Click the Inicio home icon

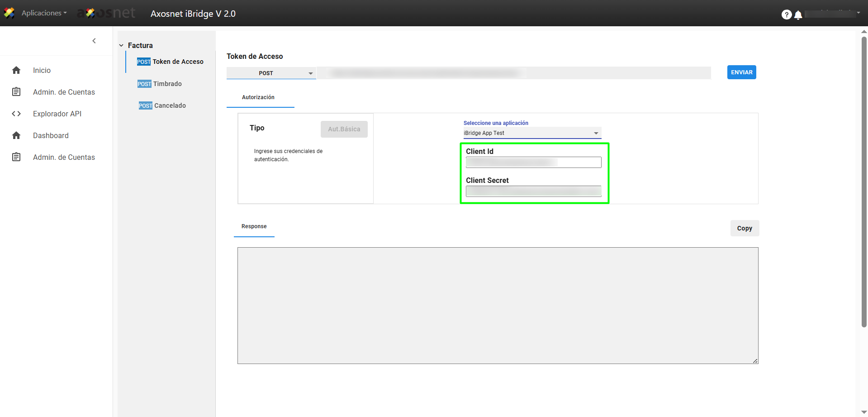[x=16, y=70]
